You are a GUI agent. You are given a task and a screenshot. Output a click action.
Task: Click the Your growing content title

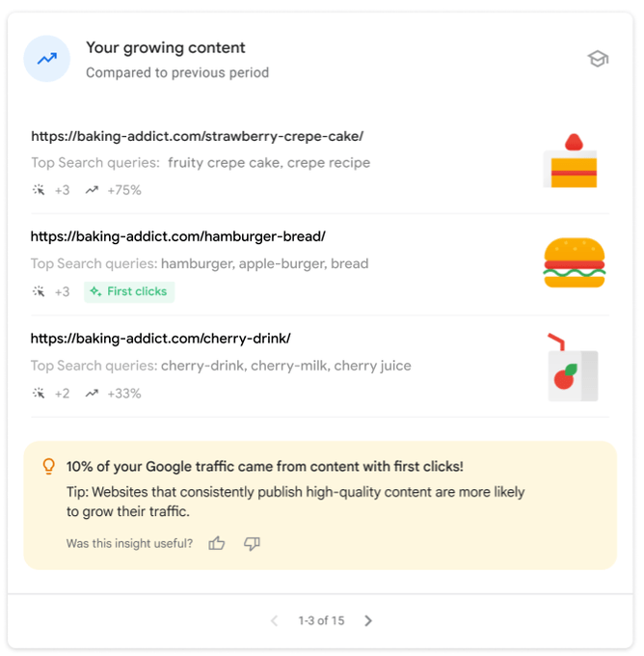click(x=166, y=47)
